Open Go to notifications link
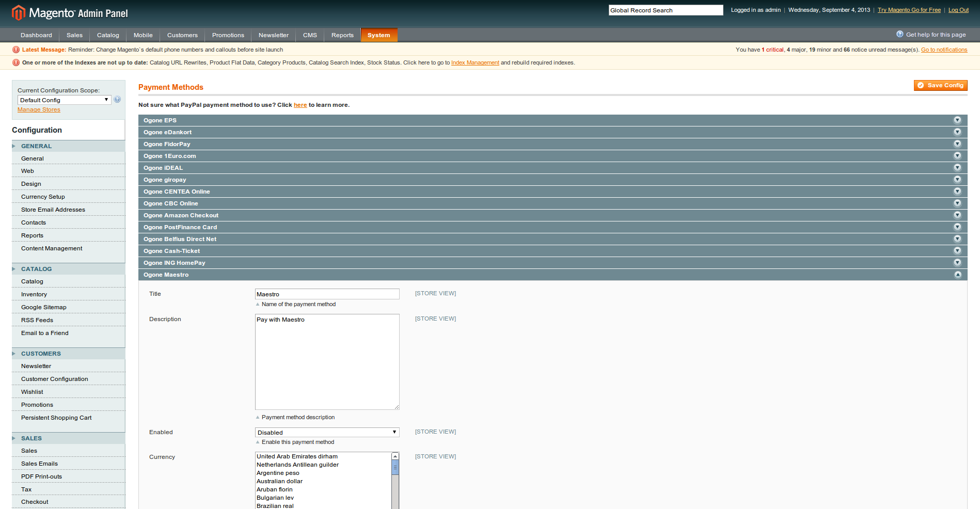Screen dimensions: 980x509 944,50
